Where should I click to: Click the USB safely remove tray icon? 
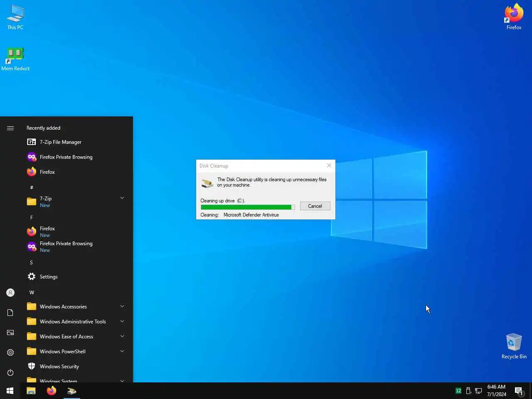(468, 391)
